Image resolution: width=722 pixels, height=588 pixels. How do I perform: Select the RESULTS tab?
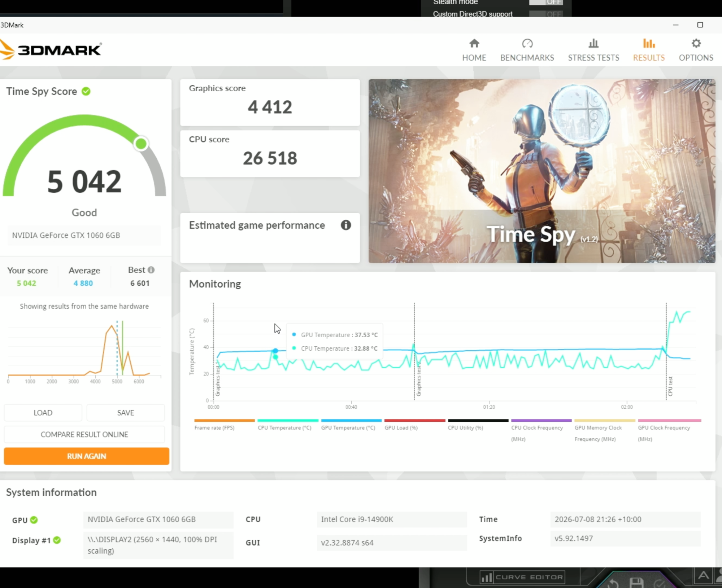click(x=649, y=50)
